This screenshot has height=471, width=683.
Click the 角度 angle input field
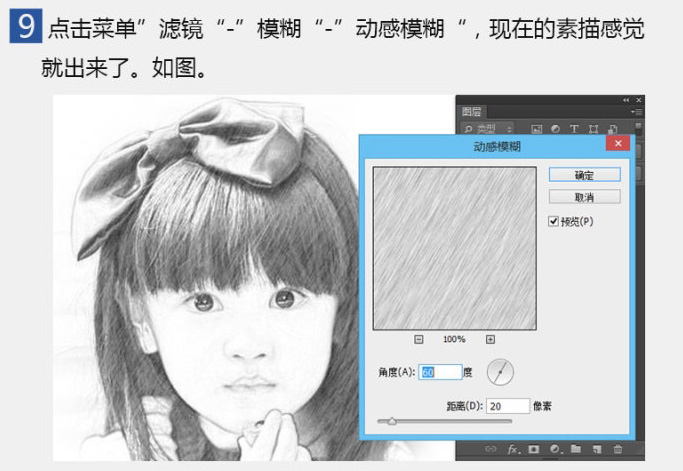[x=440, y=372]
